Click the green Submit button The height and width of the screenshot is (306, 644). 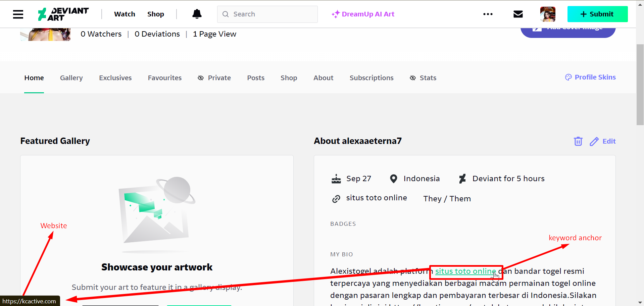point(597,14)
